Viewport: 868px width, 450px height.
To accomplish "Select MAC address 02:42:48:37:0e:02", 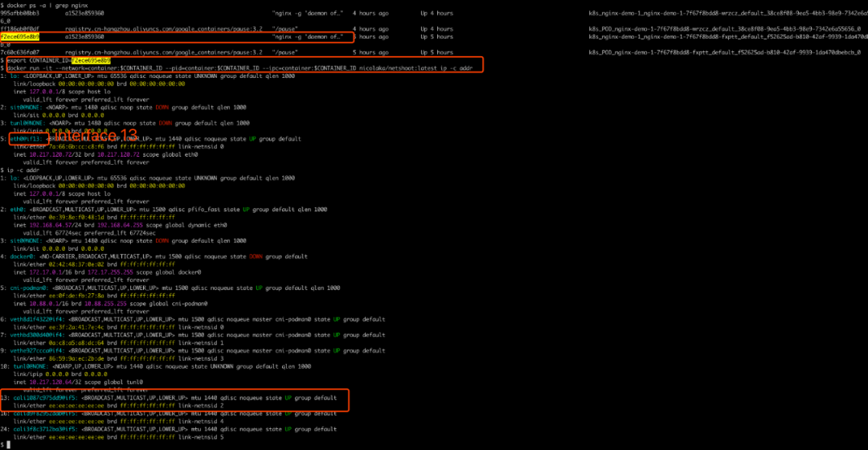I will (x=77, y=264).
